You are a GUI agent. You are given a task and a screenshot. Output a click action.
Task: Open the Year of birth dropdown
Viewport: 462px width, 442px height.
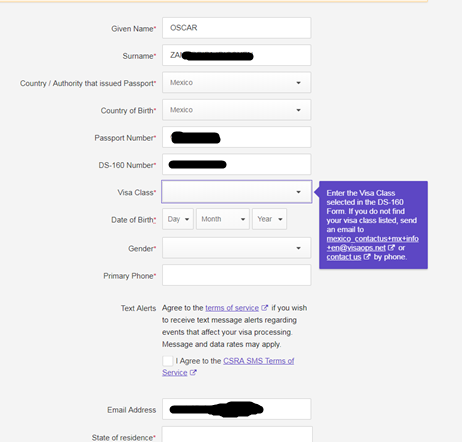point(269,219)
